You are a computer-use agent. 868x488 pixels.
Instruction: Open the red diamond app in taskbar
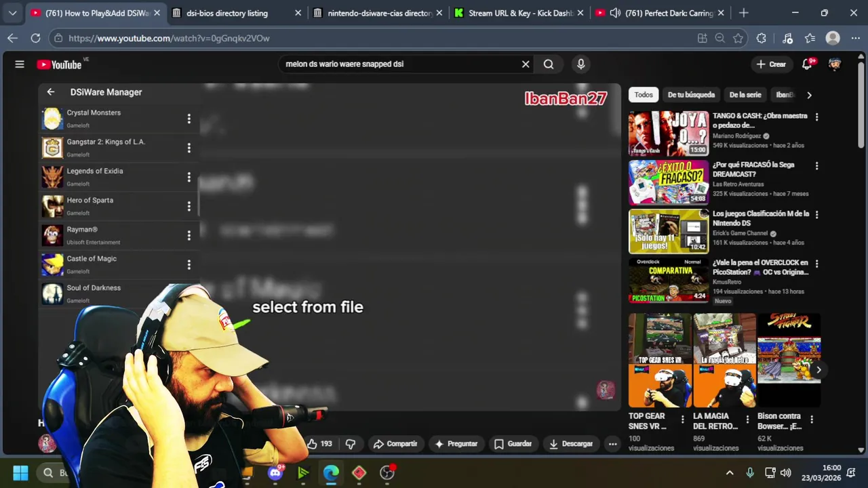tap(359, 472)
